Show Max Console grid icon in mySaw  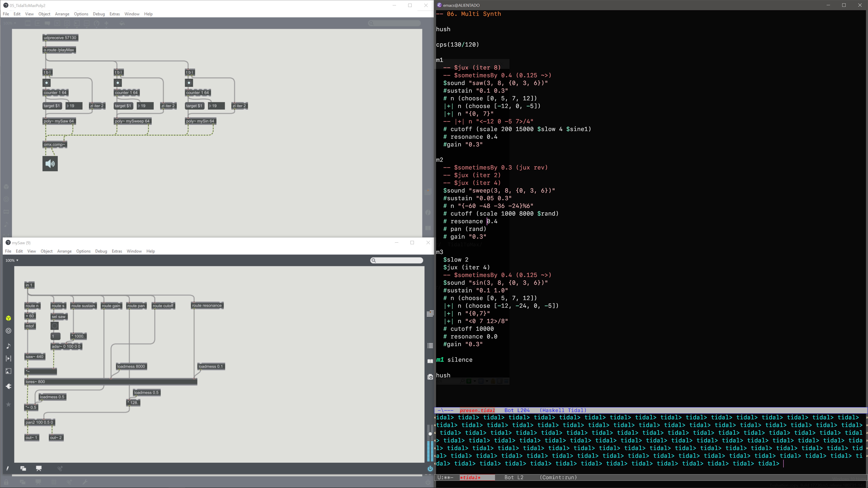coord(430,314)
